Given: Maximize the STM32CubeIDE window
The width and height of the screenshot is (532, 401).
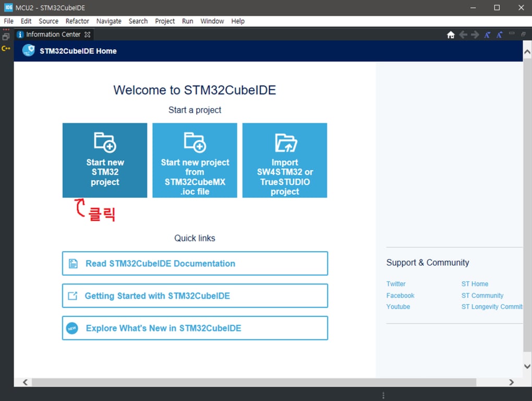Looking at the screenshot, I should [x=497, y=7].
